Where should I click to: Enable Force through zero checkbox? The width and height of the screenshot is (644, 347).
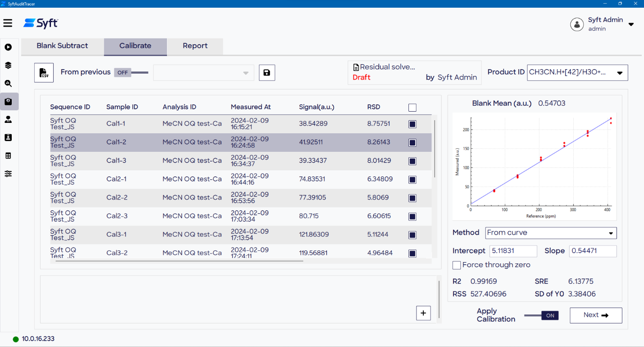click(x=457, y=265)
